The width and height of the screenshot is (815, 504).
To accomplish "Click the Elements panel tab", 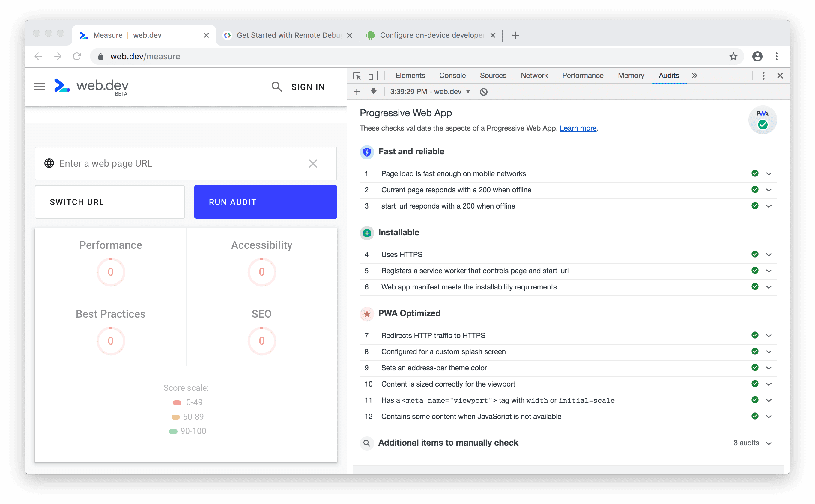I will [x=409, y=76].
